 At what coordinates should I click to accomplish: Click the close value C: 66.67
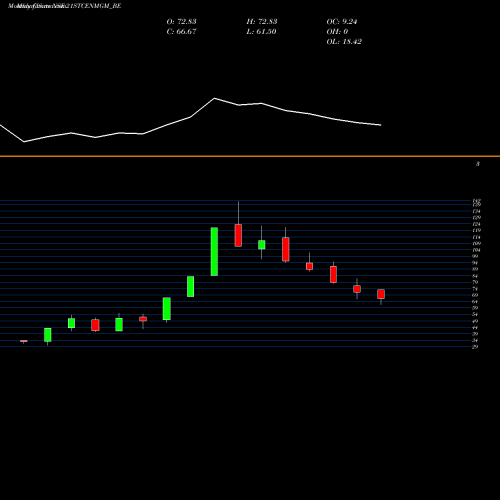181,32
